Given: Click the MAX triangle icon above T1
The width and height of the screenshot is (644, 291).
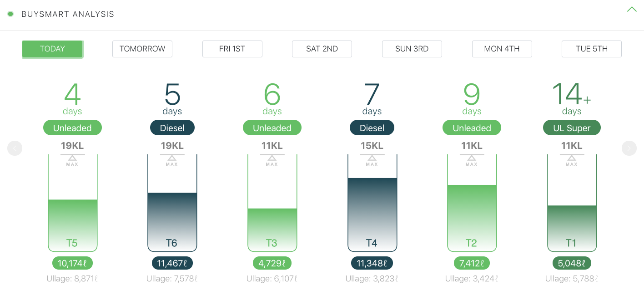Looking at the screenshot, I should click(x=572, y=158).
